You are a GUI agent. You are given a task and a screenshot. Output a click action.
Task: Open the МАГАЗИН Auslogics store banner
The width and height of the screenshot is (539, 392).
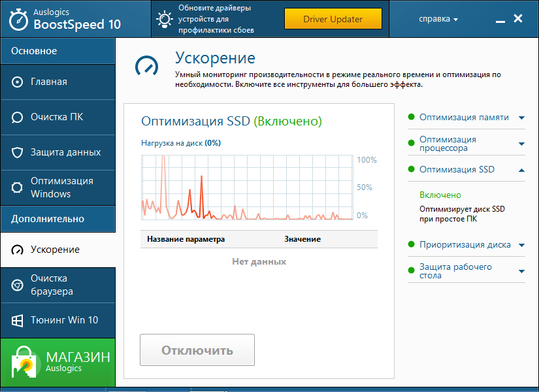pyautogui.click(x=57, y=363)
